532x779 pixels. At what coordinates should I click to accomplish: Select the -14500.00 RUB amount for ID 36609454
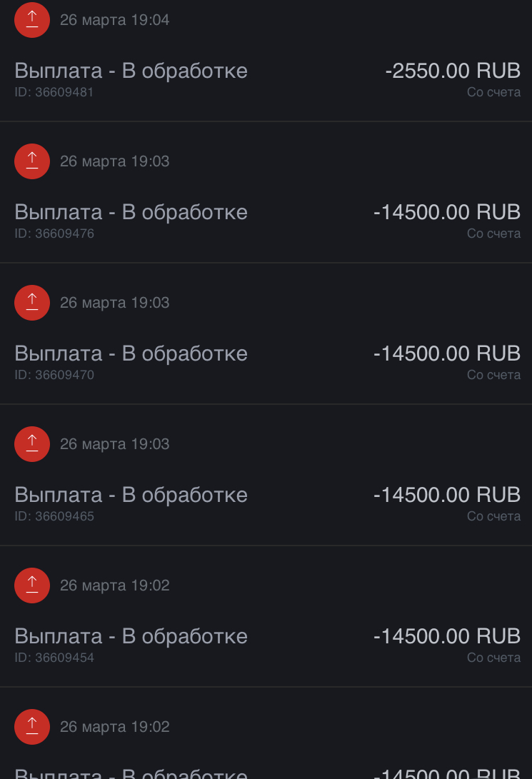(446, 636)
